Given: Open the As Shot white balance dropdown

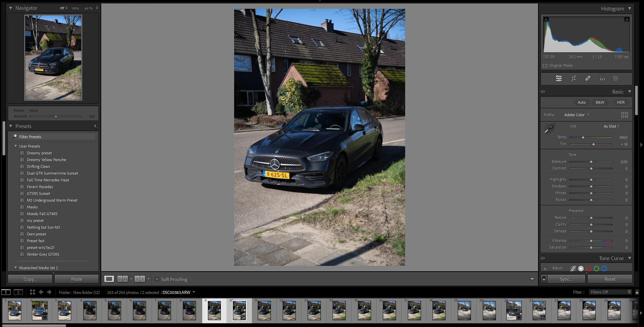Looking at the screenshot, I should (612, 126).
